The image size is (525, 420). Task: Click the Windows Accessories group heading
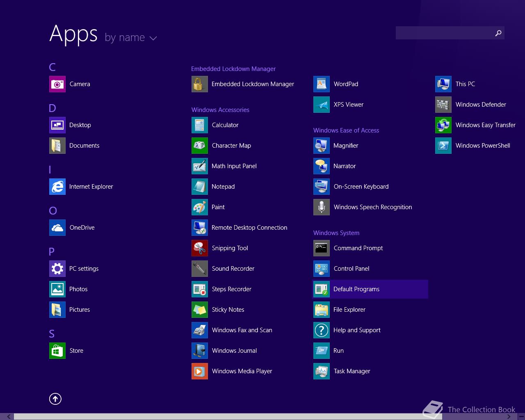coord(220,110)
